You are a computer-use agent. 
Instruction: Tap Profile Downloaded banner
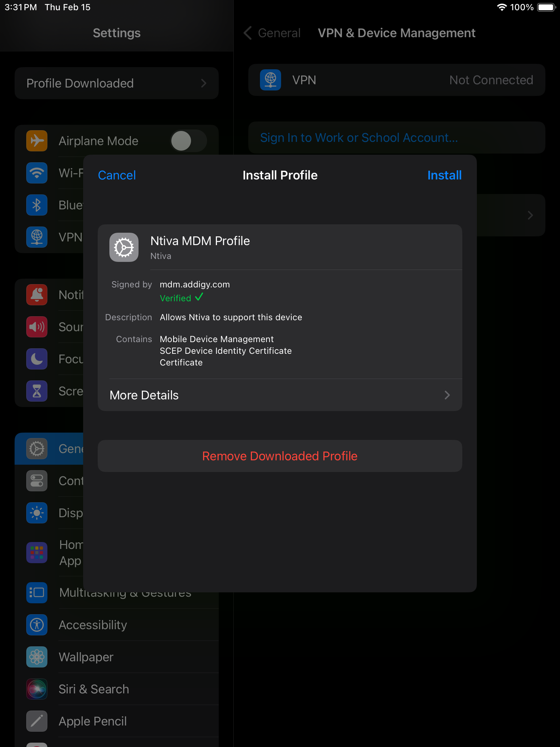click(117, 83)
